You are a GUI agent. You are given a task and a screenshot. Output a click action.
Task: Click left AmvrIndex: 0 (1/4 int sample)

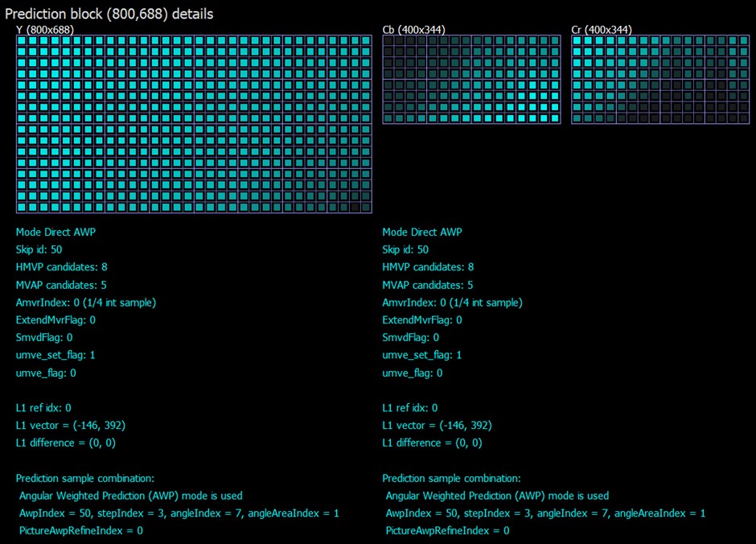pyautogui.click(x=86, y=303)
